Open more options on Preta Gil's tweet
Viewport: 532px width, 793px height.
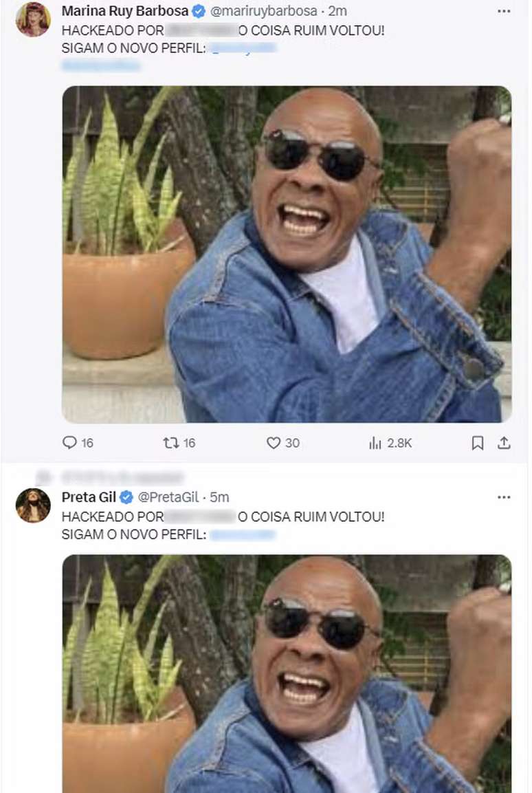coord(504,497)
